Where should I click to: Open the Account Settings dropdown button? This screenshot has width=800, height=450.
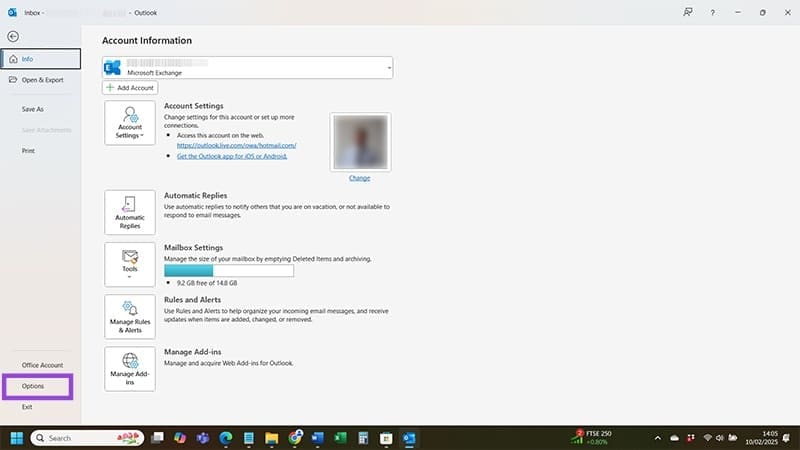tap(130, 122)
